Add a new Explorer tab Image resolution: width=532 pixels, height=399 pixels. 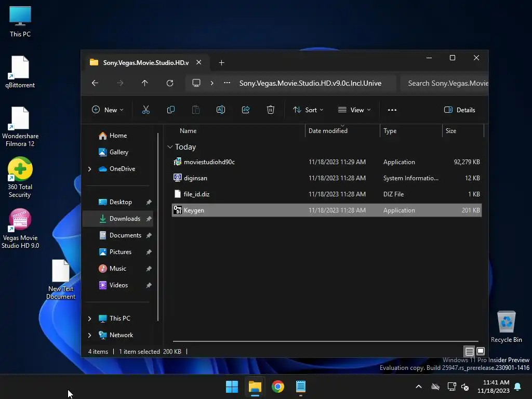221,63
